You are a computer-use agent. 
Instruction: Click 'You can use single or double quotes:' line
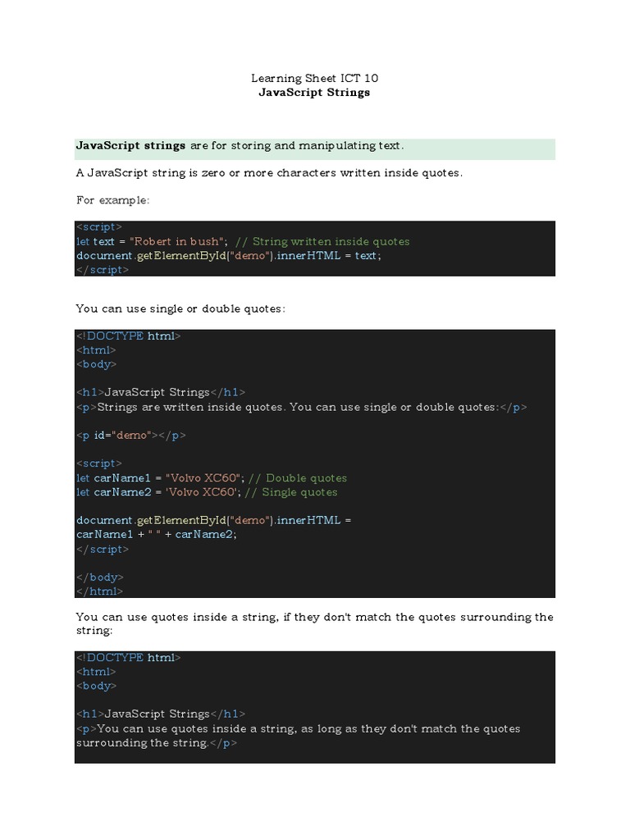(x=180, y=308)
